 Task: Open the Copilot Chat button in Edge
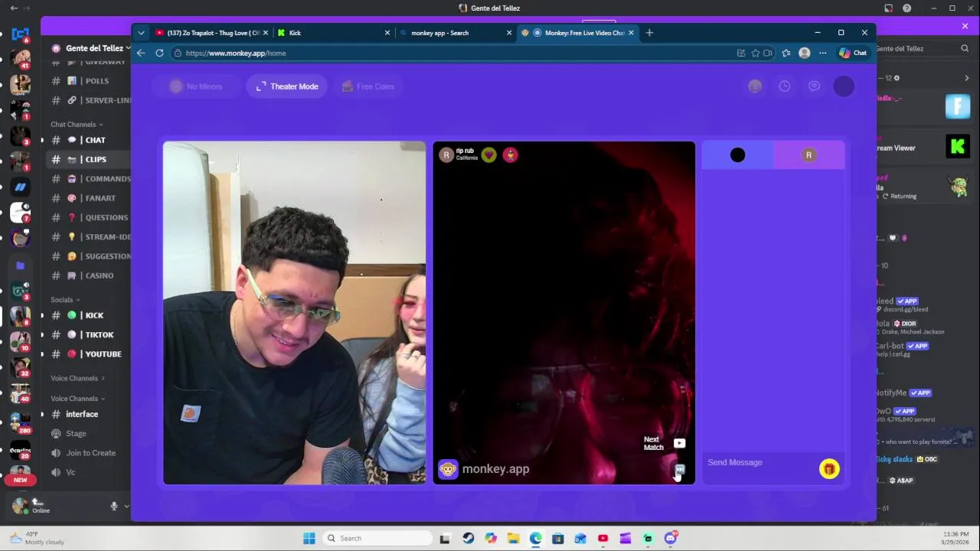coord(853,53)
